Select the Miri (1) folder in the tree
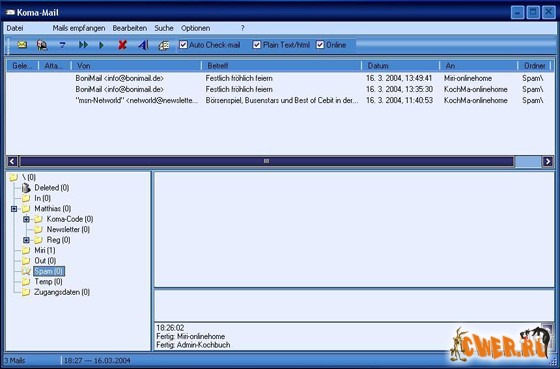 tap(45, 250)
